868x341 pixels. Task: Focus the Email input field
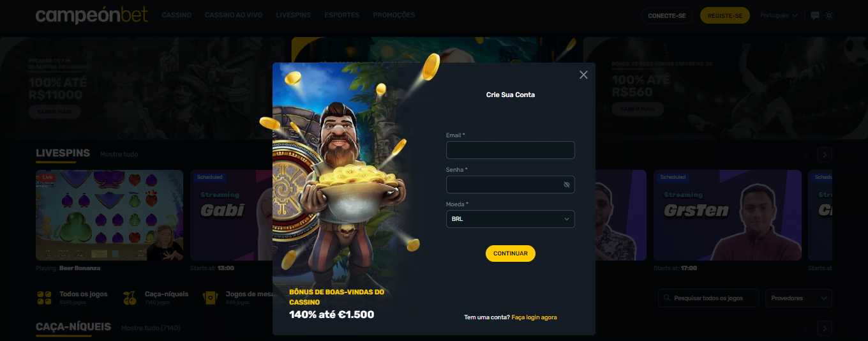point(511,150)
